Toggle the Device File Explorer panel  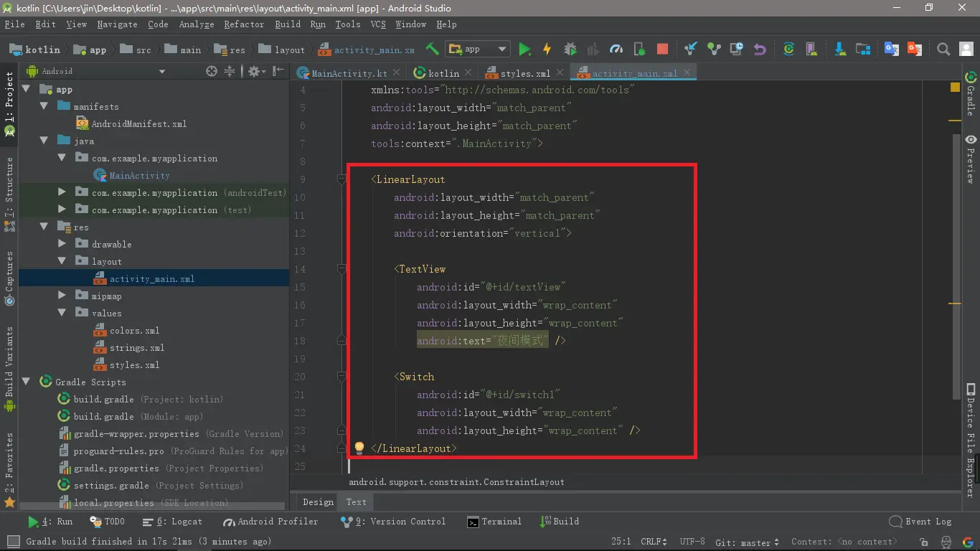pyautogui.click(x=971, y=441)
